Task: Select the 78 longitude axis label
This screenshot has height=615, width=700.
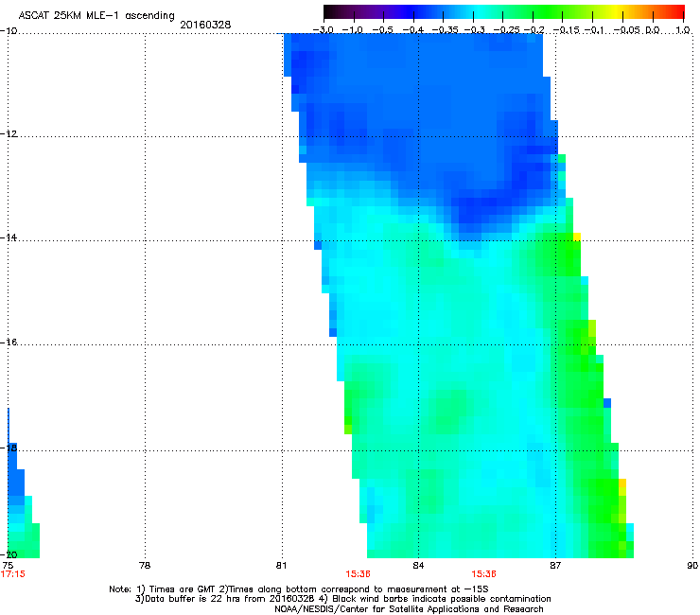Action: coord(145,566)
